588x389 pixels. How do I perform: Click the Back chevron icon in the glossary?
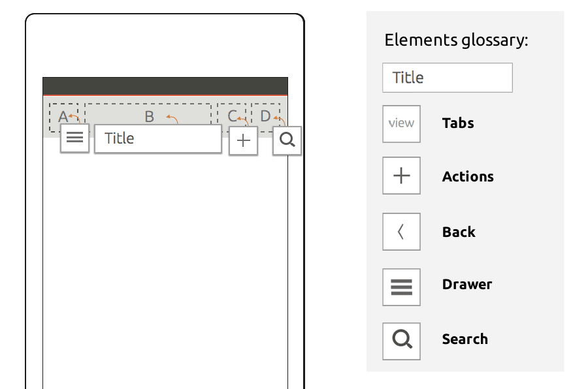point(401,232)
